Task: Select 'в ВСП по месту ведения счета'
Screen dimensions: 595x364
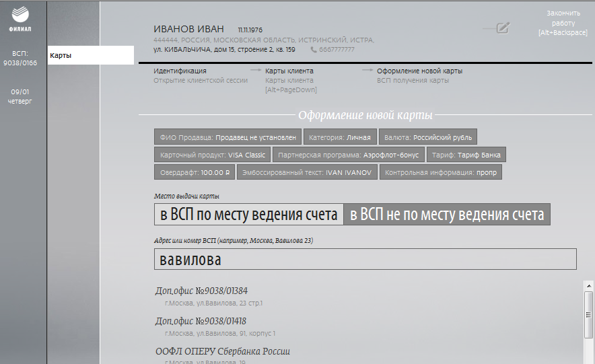Action: pyautogui.click(x=249, y=215)
